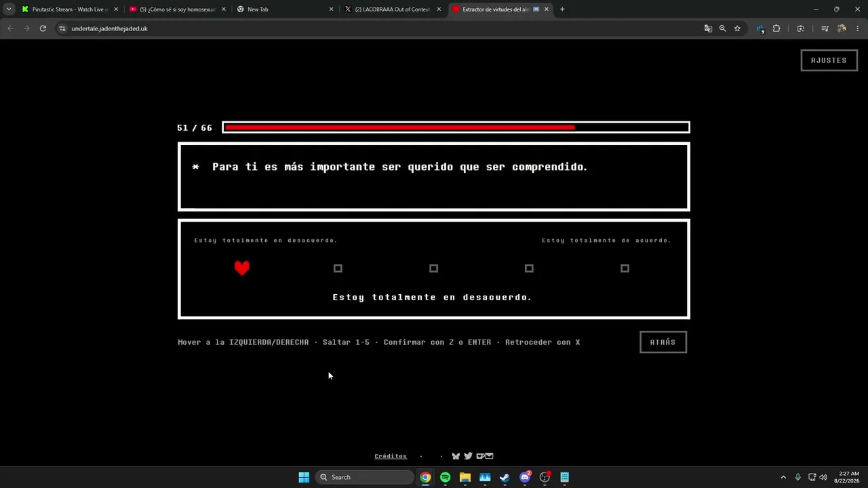The image size is (868, 488).
Task: Open the Google Lens screenshot icon
Action: tap(801, 28)
